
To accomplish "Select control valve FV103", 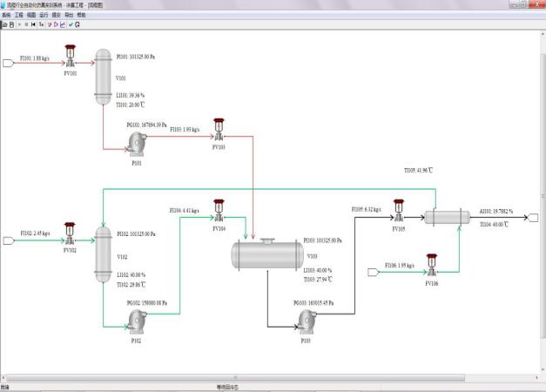I will click(x=219, y=130).
